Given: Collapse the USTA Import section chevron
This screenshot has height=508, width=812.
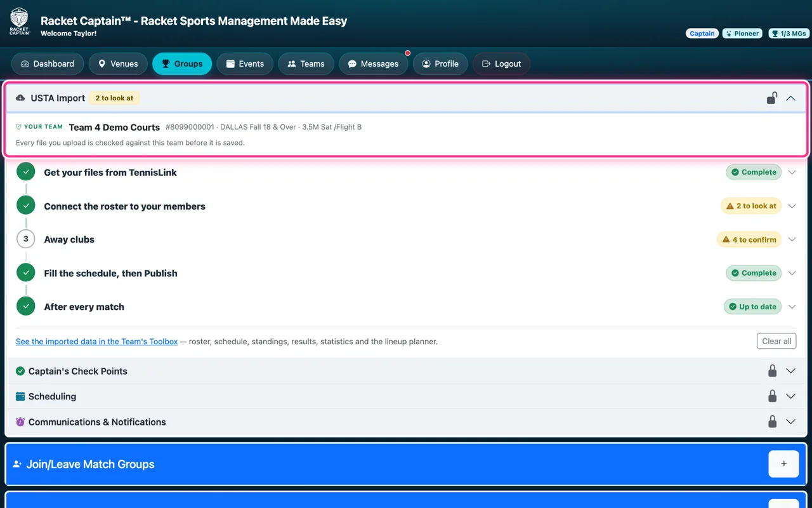Looking at the screenshot, I should pyautogui.click(x=790, y=98).
